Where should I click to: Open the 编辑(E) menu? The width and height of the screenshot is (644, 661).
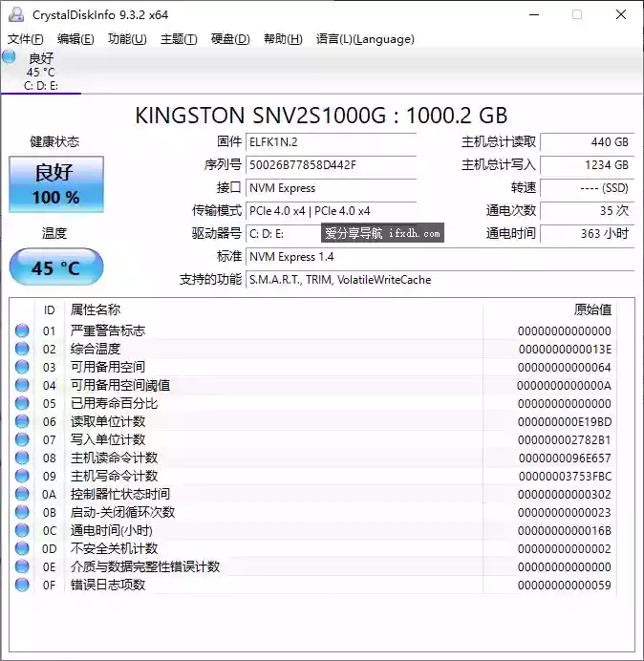coord(75,39)
